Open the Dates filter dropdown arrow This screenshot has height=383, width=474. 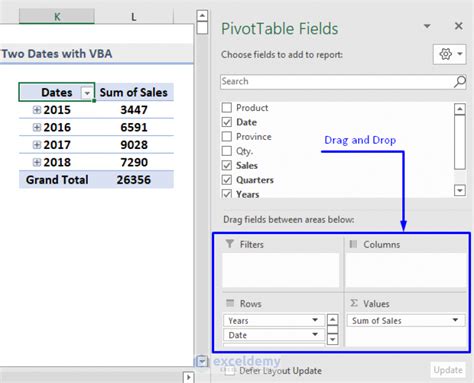click(x=87, y=93)
